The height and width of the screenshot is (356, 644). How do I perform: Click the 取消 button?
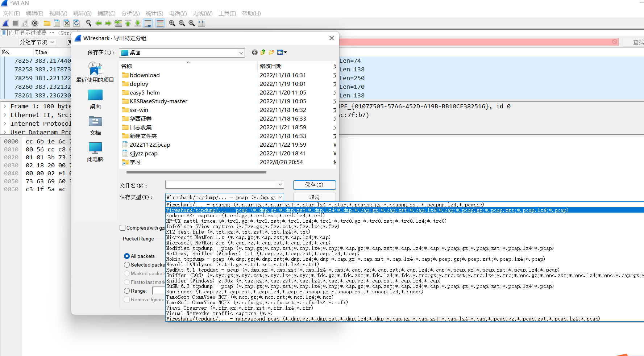(x=314, y=197)
